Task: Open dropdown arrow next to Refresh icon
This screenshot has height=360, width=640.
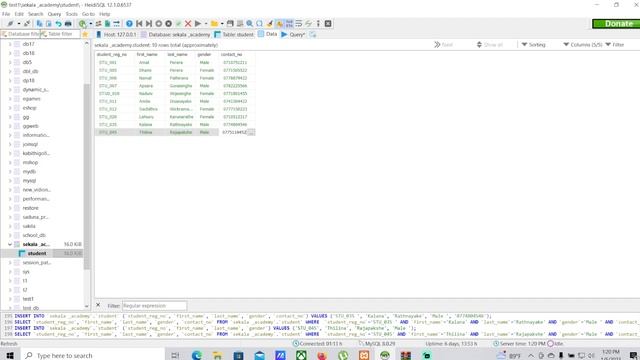Action: (91, 24)
